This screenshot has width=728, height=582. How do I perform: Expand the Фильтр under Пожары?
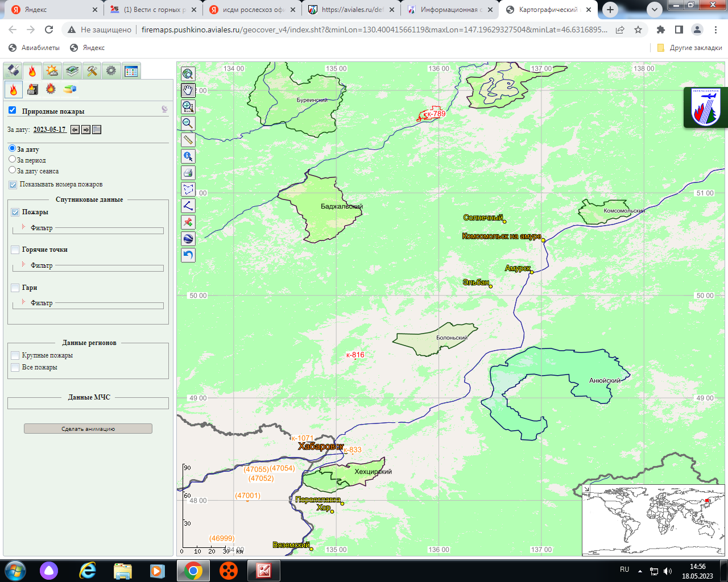(x=41, y=228)
